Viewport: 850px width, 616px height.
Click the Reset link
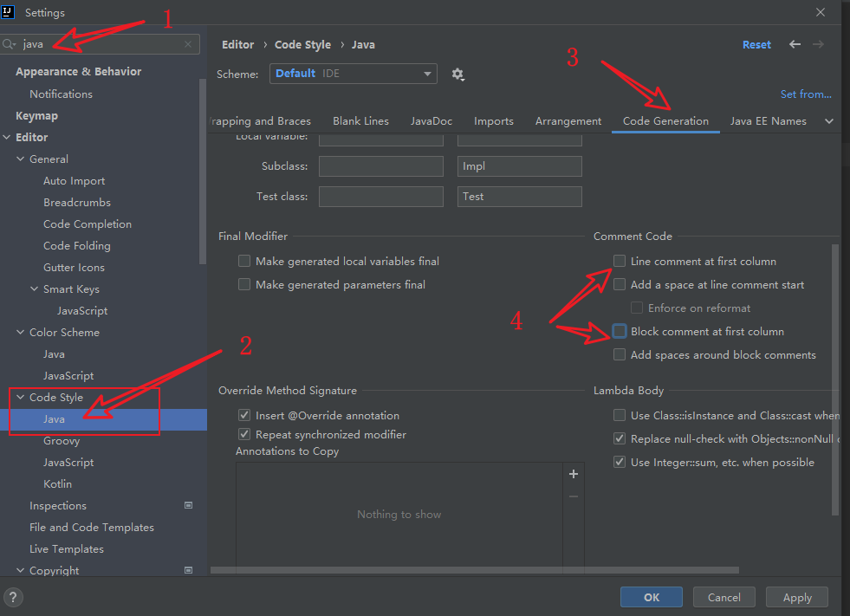point(756,44)
